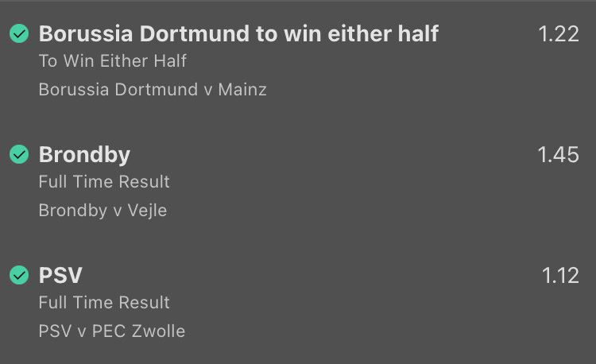Click the word Mainz in first fixture
This screenshot has width=596, height=364.
pos(242,90)
